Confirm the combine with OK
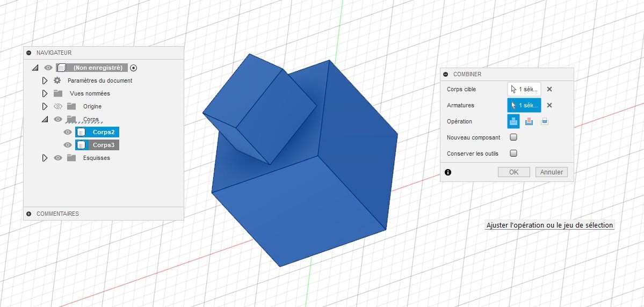644x307 pixels. pyautogui.click(x=514, y=172)
